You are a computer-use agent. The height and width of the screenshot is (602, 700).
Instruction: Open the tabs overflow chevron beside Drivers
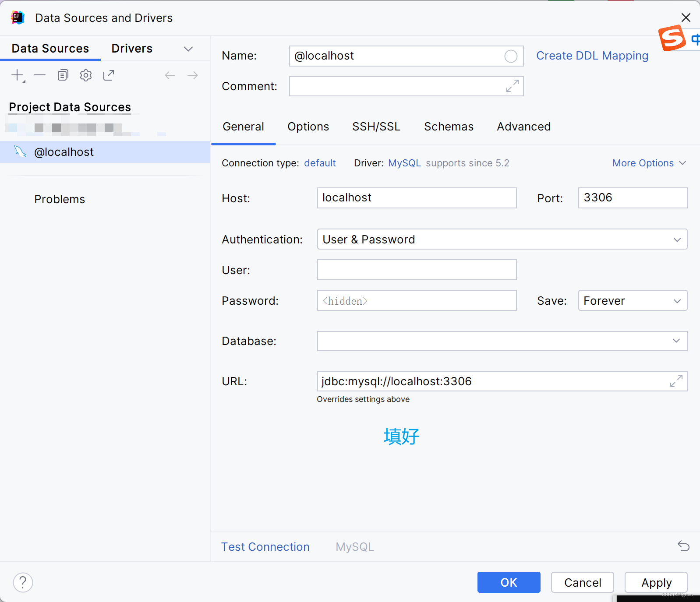click(x=188, y=49)
